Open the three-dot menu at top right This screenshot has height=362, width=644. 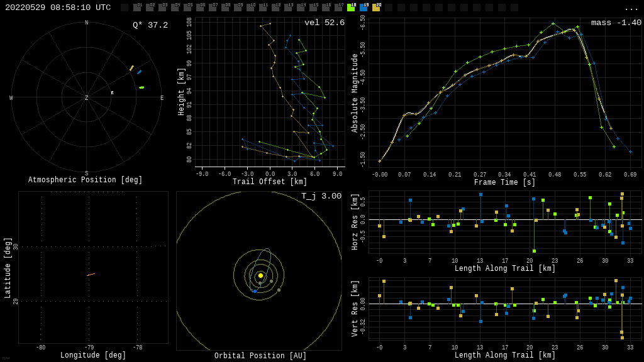631,8
